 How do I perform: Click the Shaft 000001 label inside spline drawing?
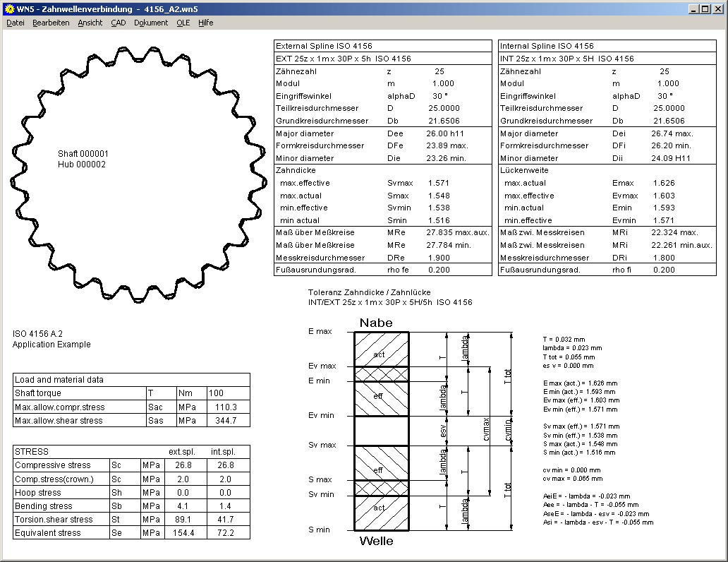click(x=83, y=153)
